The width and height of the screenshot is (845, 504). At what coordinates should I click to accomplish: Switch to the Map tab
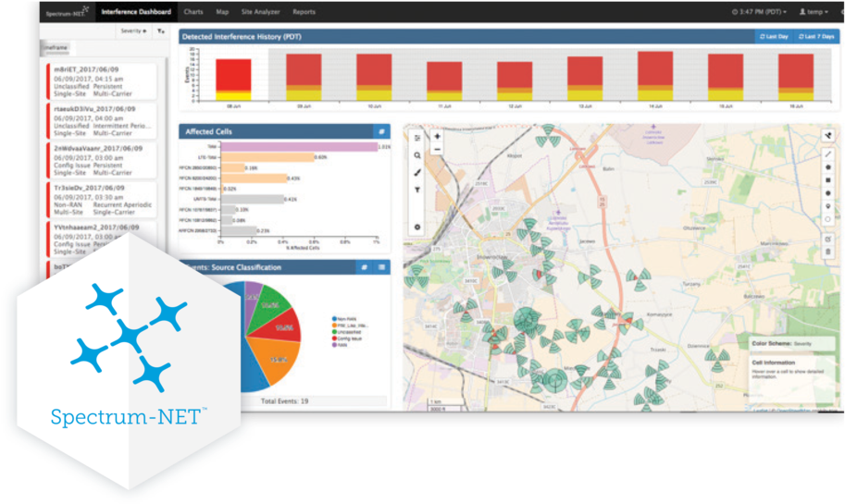coord(222,12)
